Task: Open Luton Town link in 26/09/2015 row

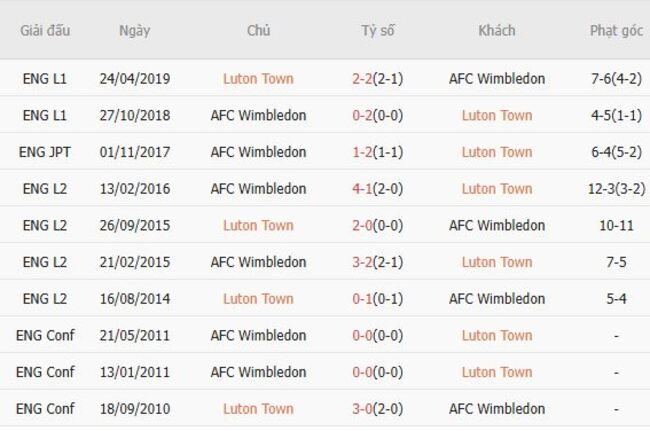Action: pyautogui.click(x=258, y=225)
